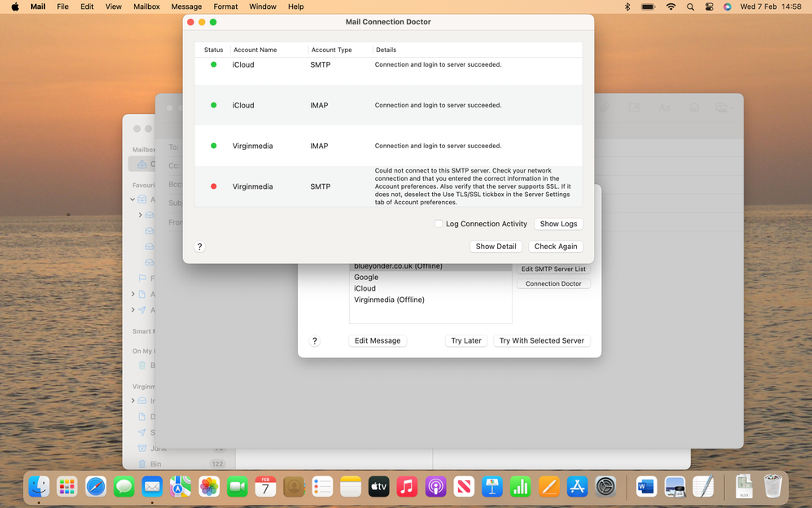Click the Account Type column header
The image size is (812, 508).
point(331,50)
